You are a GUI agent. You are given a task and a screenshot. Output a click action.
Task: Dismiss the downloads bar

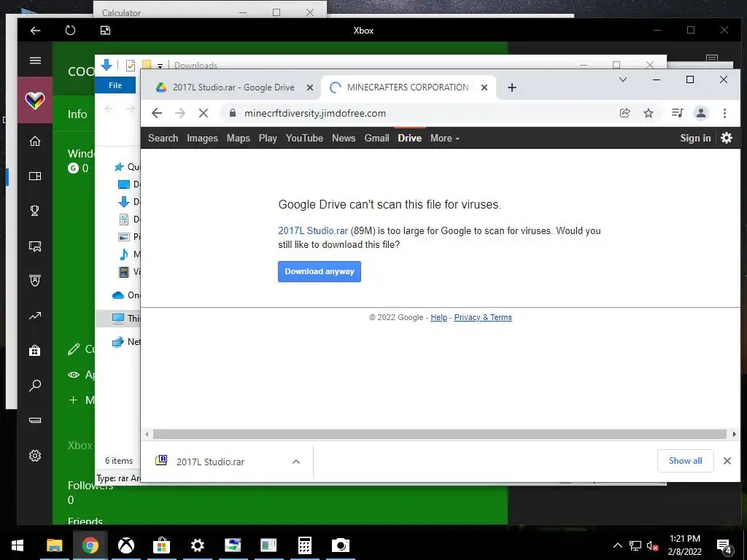tap(727, 461)
